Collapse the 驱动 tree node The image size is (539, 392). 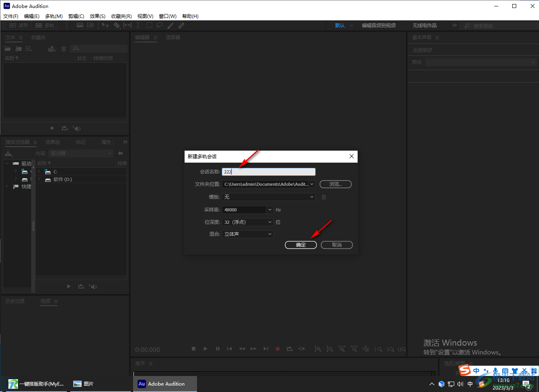(8, 163)
